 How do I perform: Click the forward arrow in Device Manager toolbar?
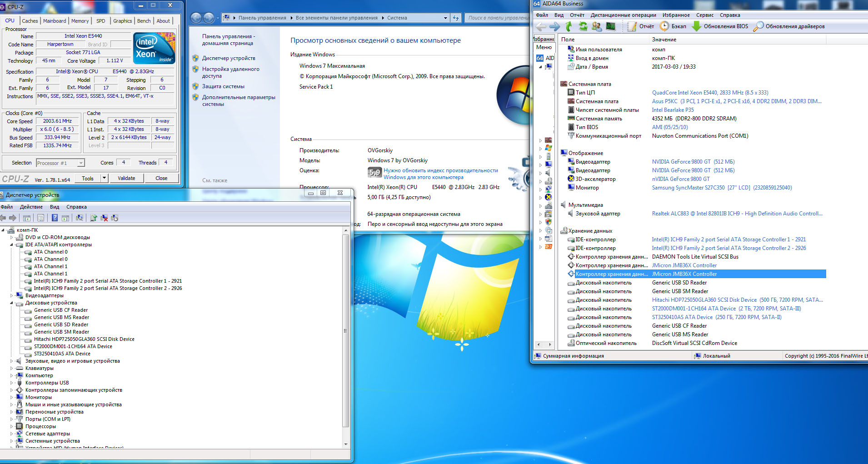coord(13,218)
